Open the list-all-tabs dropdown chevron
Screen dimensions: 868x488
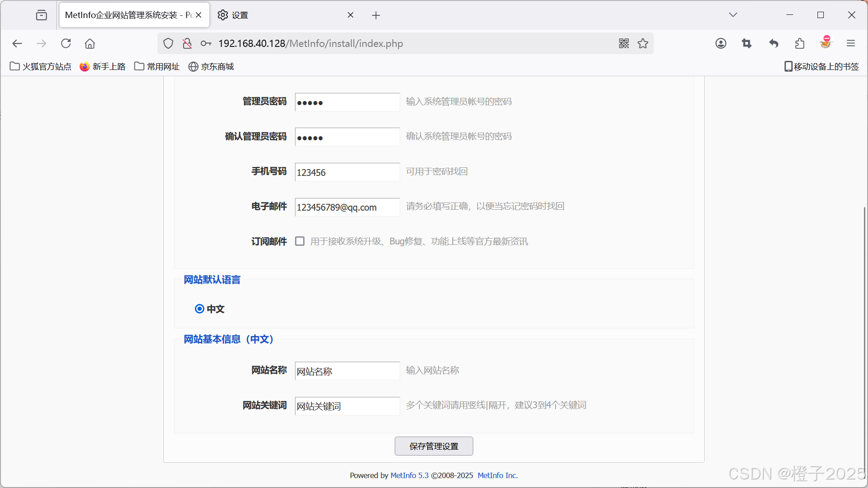coord(733,14)
